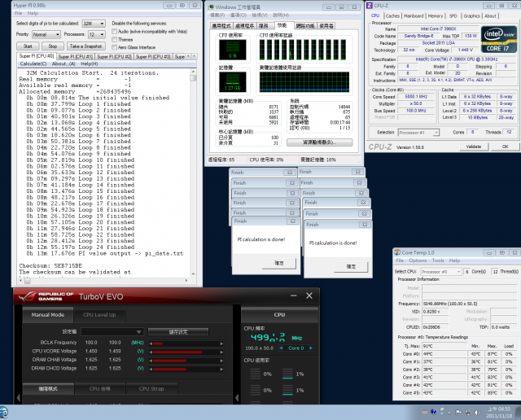This screenshot has width=521, height=420.
Task: Open the network icon in system tray
Action: pos(468,413)
